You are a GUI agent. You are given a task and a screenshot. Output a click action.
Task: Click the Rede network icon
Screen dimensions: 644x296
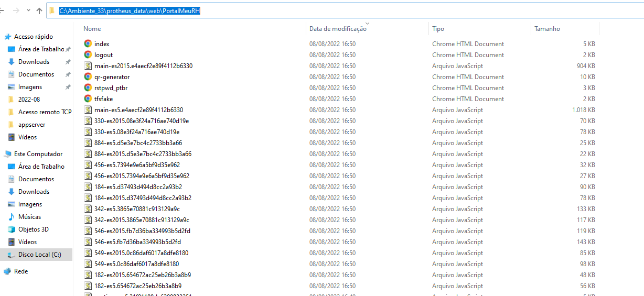coord(8,271)
